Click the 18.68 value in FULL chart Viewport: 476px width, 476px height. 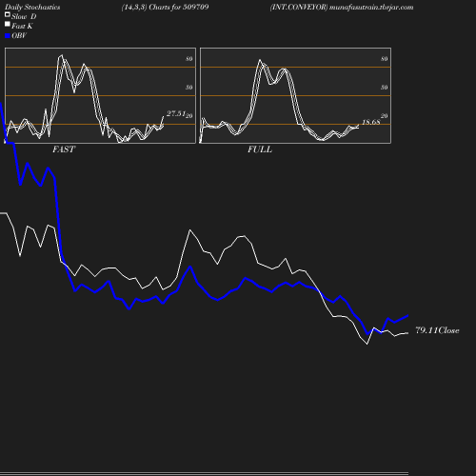point(371,122)
